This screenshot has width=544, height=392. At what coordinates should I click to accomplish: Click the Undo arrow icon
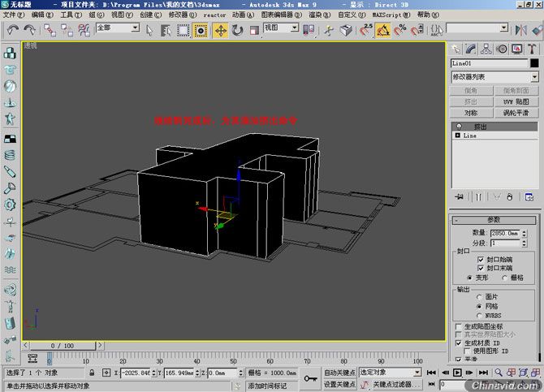tap(13, 30)
